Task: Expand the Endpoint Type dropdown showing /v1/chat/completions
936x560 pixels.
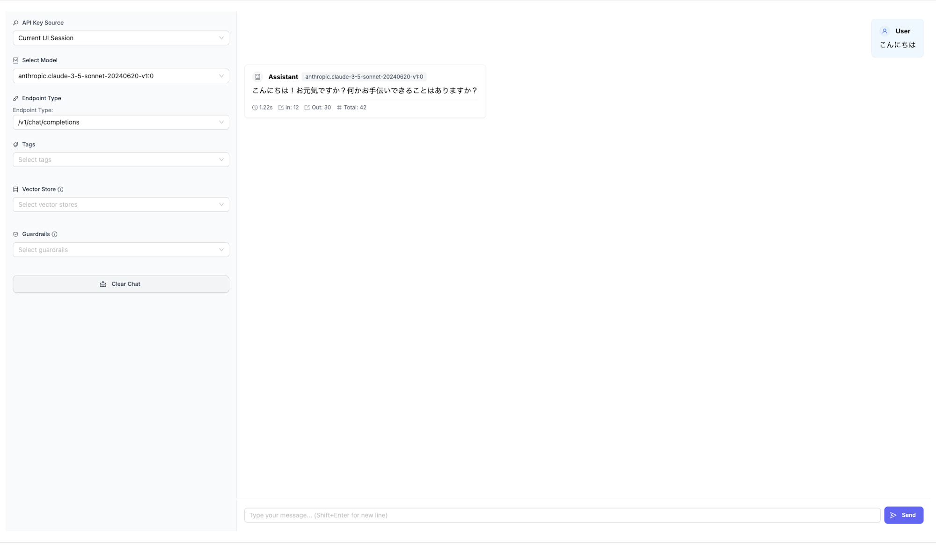Action: (121, 122)
